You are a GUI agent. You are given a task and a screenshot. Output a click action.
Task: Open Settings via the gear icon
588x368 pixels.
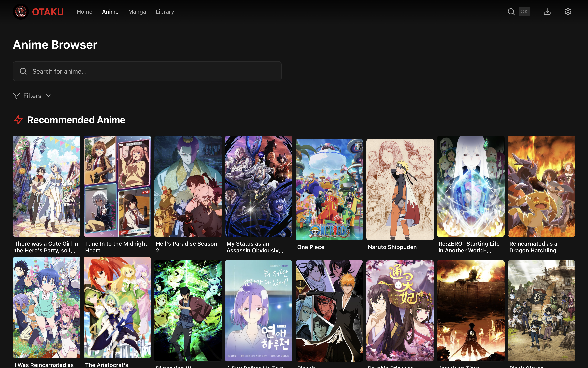coord(568,11)
